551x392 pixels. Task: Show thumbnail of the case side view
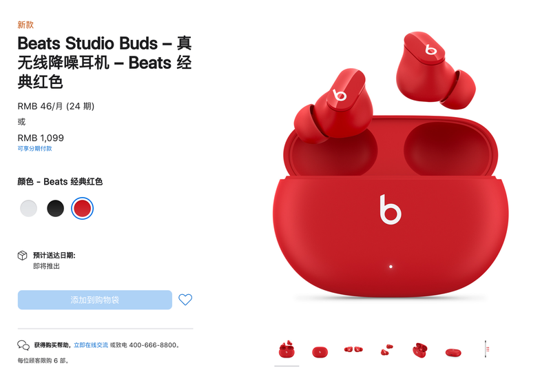(453, 352)
